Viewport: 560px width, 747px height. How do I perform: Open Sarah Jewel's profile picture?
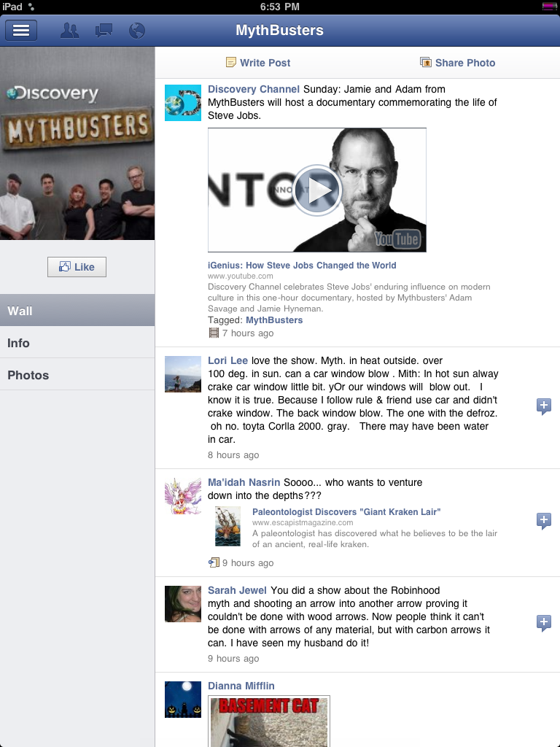tap(183, 604)
